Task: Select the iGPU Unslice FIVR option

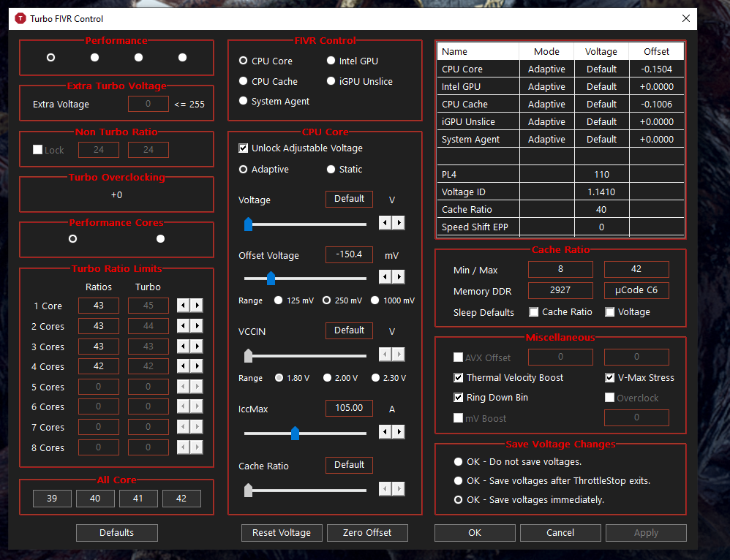Action: (x=359, y=81)
